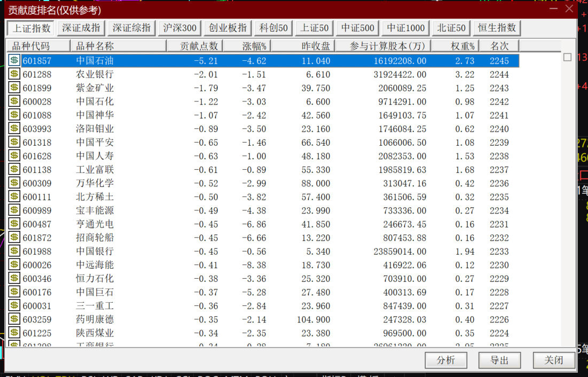Switch to the 深证成指 tab
The image size is (588, 377).
(x=81, y=28)
